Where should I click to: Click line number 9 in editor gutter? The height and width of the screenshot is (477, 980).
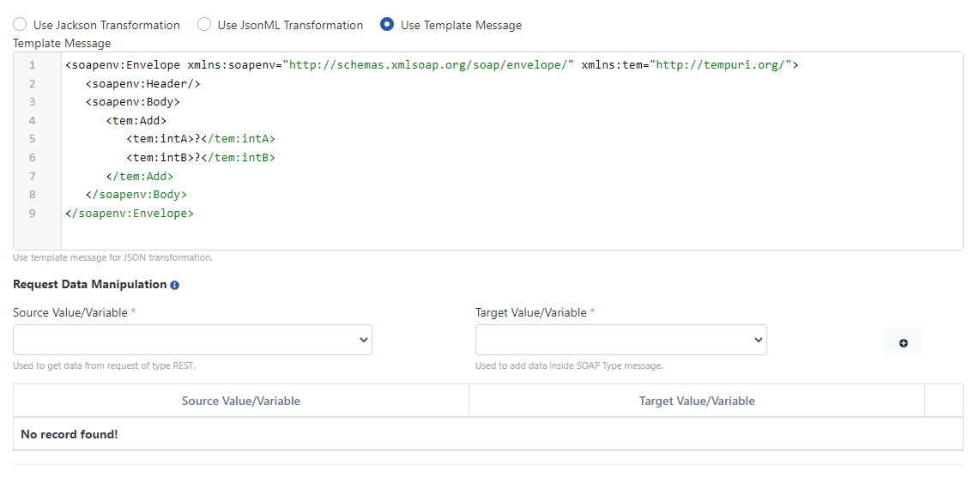point(32,214)
